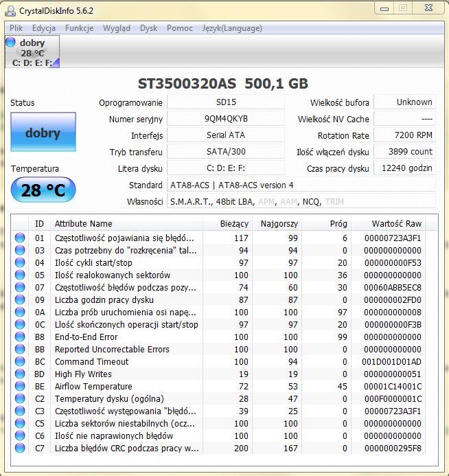Click the 7200 RPM rotation rate field
449x476 pixels.
click(404, 135)
